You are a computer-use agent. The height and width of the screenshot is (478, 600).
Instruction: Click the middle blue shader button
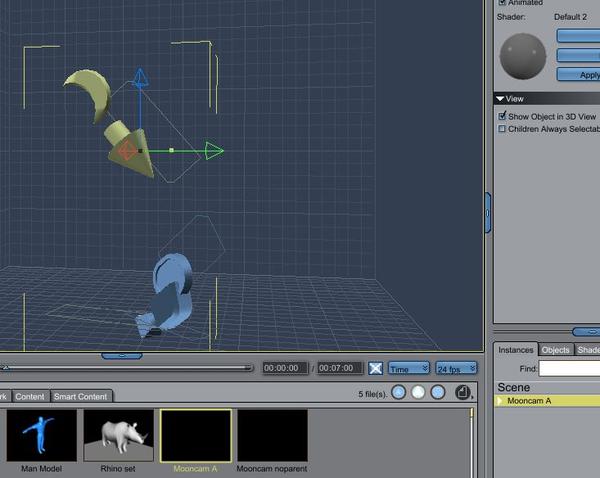pyautogui.click(x=579, y=55)
